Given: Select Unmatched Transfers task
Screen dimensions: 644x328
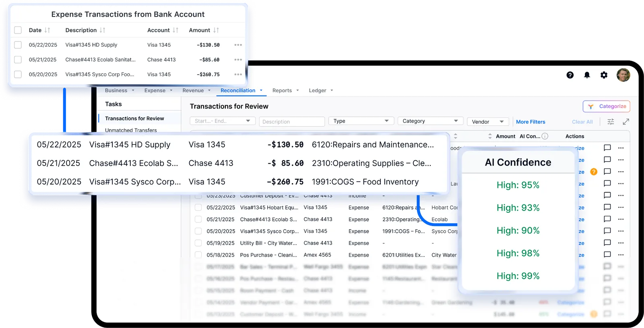Looking at the screenshot, I should coord(131,130).
